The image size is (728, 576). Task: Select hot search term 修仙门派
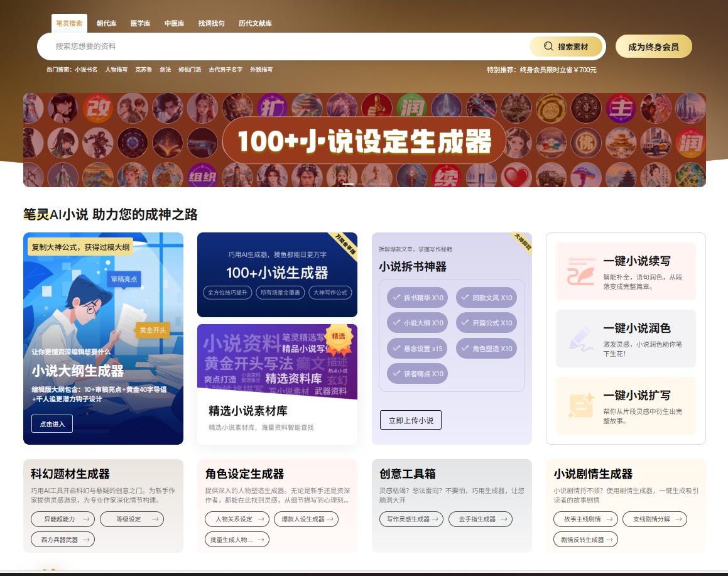(190, 70)
